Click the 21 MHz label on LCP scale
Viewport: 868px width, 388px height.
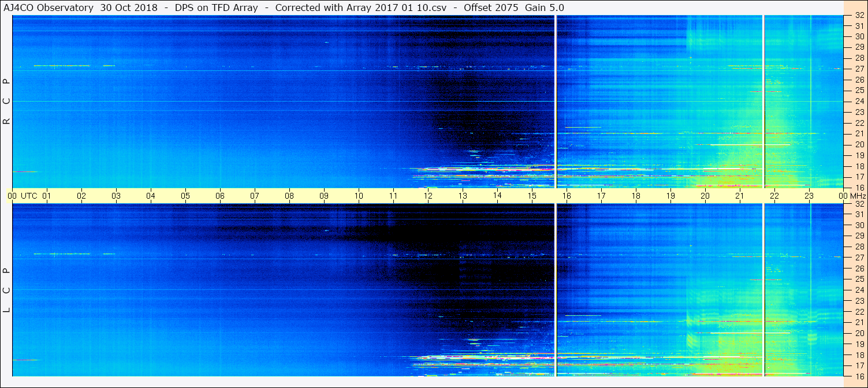point(859,322)
